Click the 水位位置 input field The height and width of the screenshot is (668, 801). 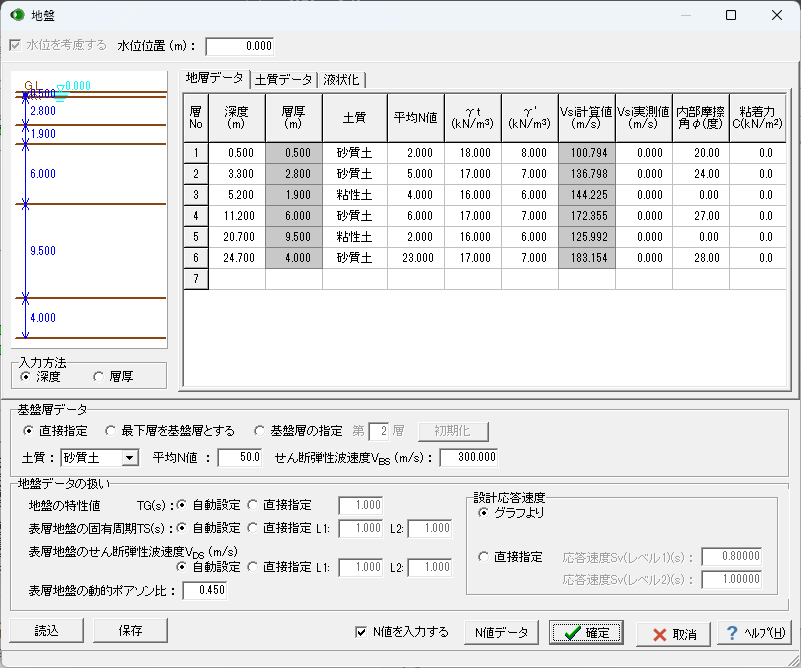pyautogui.click(x=238, y=46)
